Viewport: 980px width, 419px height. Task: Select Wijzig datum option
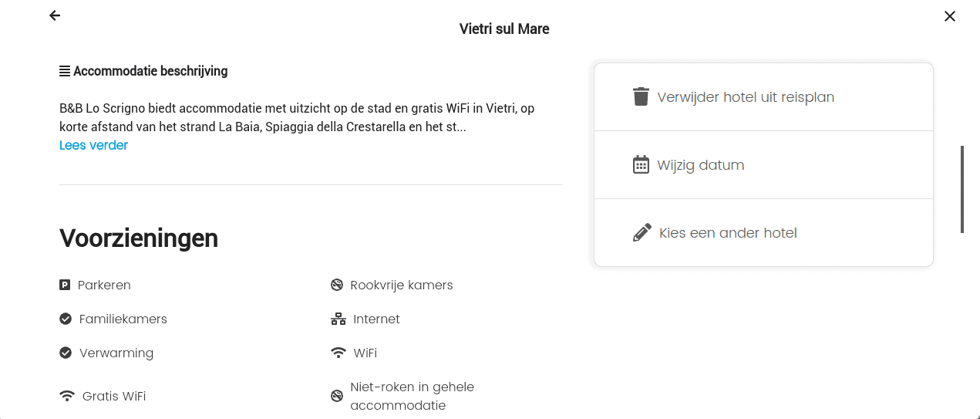(700, 165)
